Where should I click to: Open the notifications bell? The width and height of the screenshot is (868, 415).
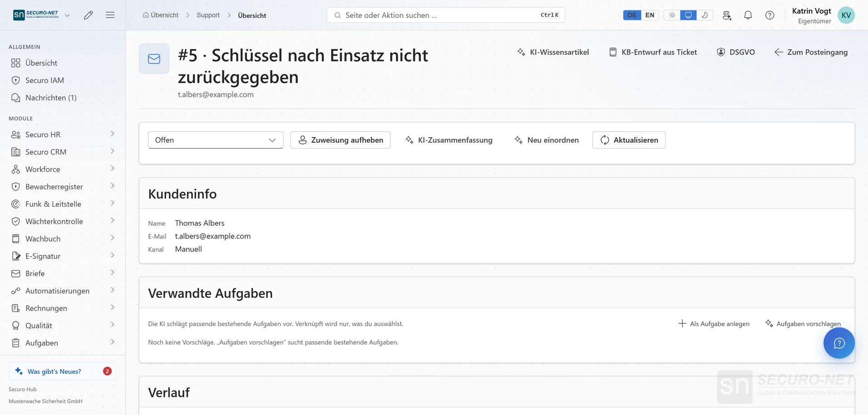tap(748, 15)
